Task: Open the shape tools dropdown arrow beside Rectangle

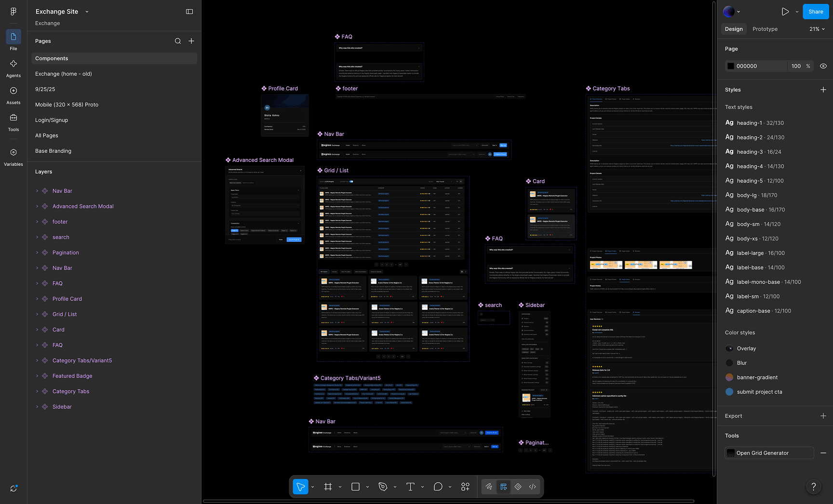Action: pyautogui.click(x=367, y=487)
